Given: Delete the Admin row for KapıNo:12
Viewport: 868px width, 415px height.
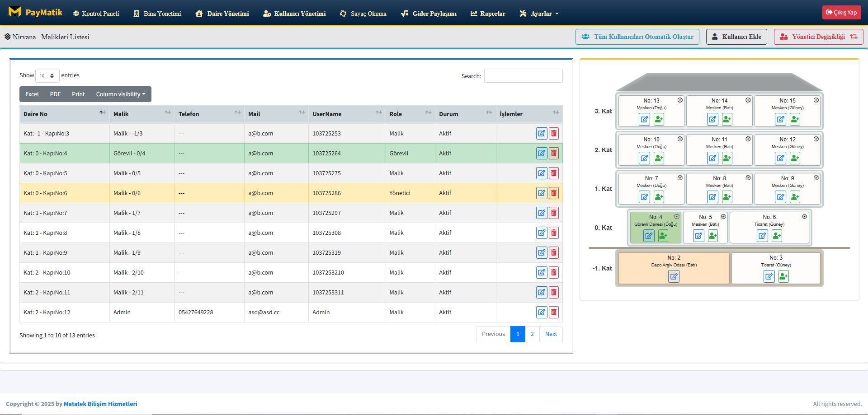Looking at the screenshot, I should click(x=553, y=312).
